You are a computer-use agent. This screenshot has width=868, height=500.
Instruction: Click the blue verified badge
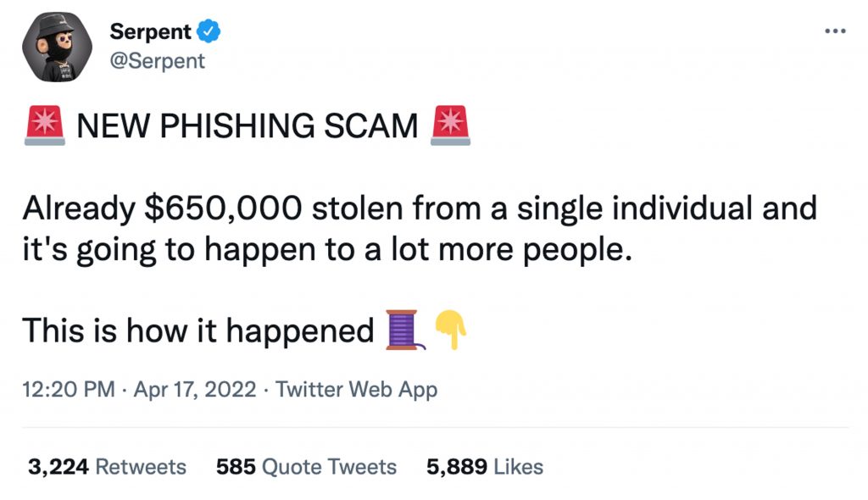(209, 32)
